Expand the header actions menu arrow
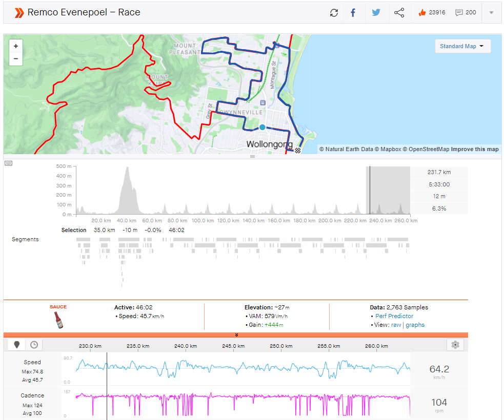 491,13
